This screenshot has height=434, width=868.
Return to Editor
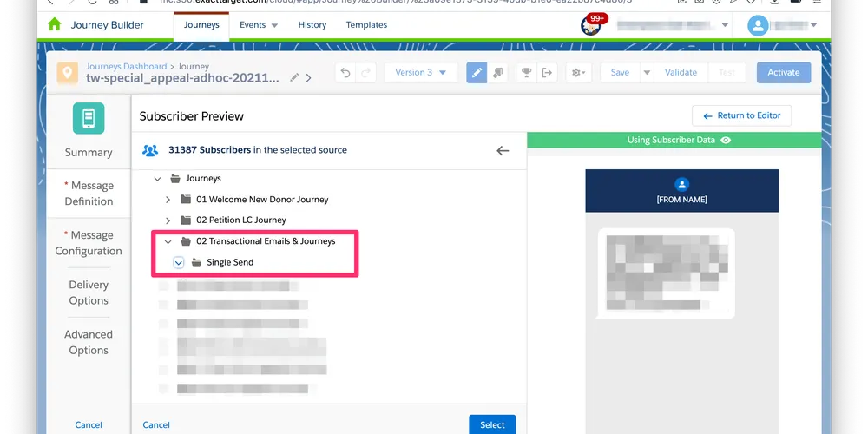pyautogui.click(x=742, y=115)
